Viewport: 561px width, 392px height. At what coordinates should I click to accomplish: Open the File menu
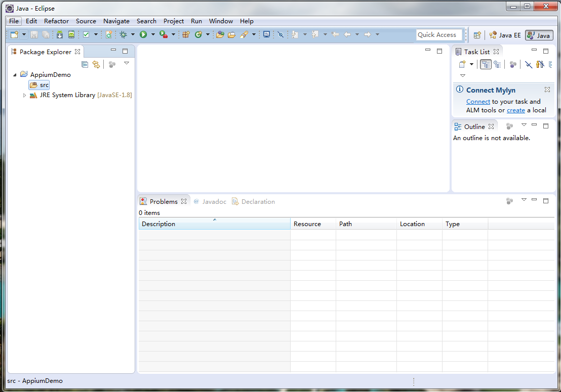pyautogui.click(x=14, y=21)
